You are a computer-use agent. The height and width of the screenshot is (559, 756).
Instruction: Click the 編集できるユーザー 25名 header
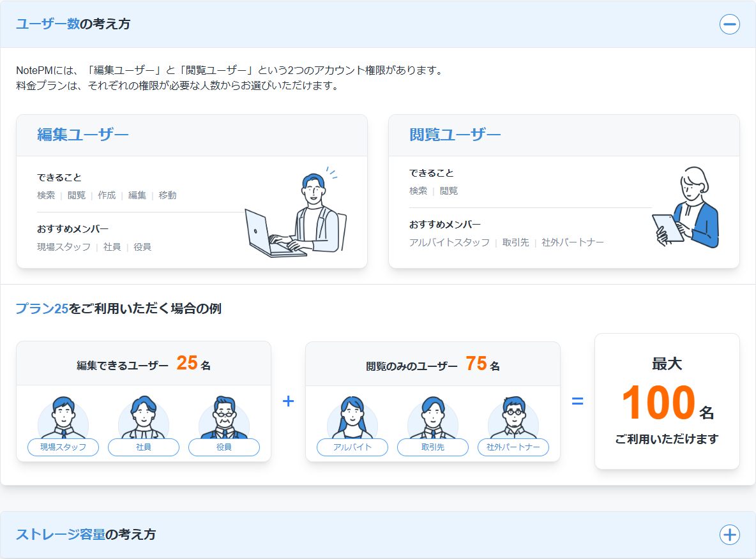(x=144, y=364)
